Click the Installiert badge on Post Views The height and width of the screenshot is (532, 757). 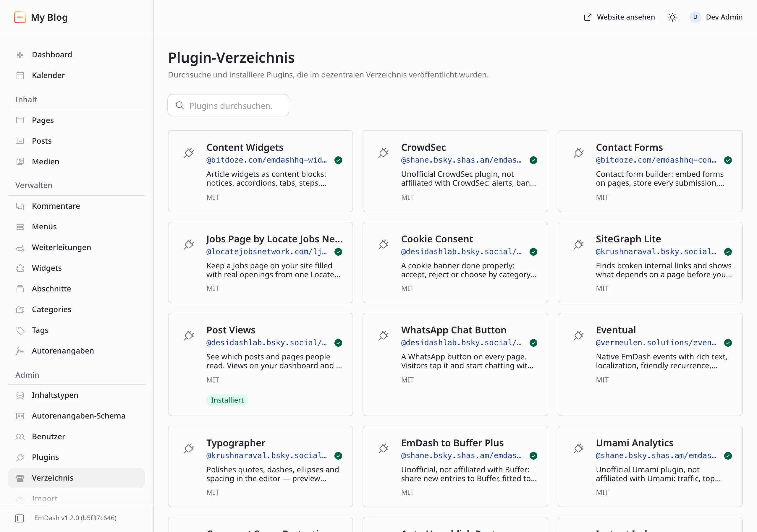227,400
